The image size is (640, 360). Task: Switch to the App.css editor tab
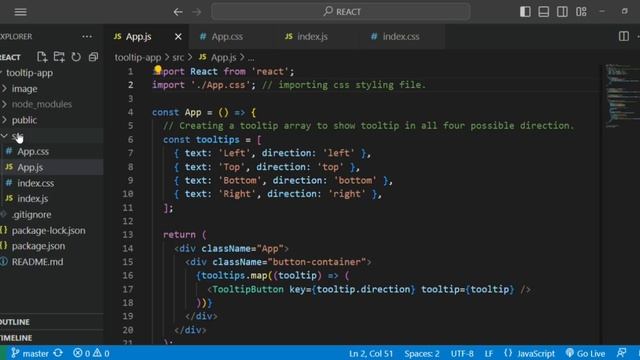(x=227, y=36)
